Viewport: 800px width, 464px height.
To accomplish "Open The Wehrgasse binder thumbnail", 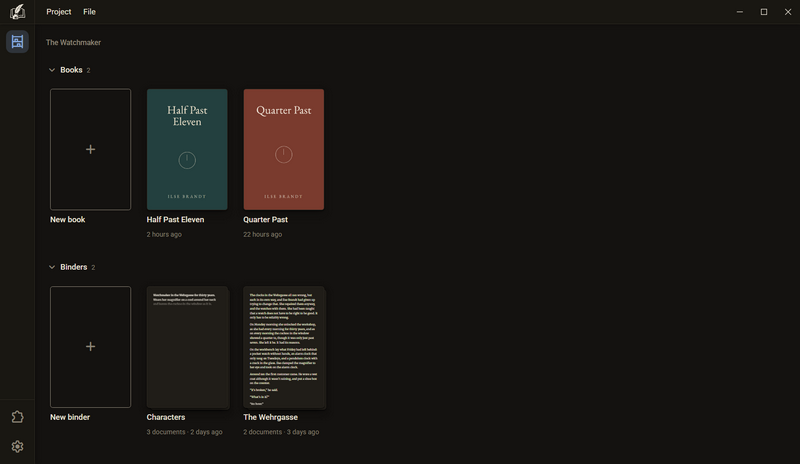I will point(284,347).
